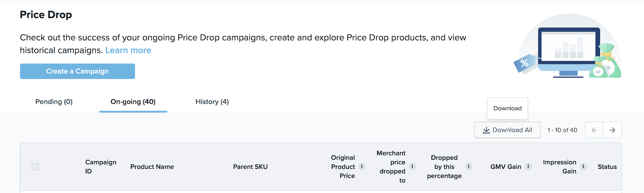Click info icon next to Impression Gain
The image size is (644, 193).
click(x=583, y=166)
